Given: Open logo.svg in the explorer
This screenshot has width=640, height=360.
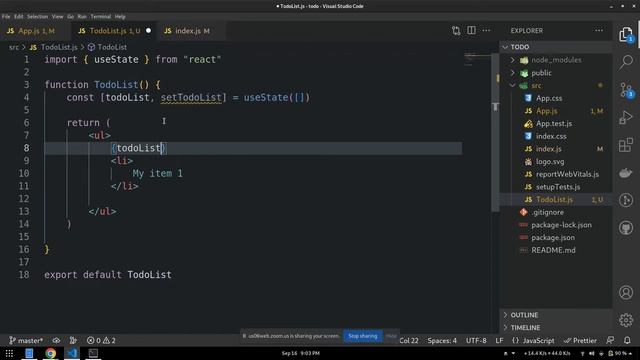Looking at the screenshot, I should (x=556, y=162).
